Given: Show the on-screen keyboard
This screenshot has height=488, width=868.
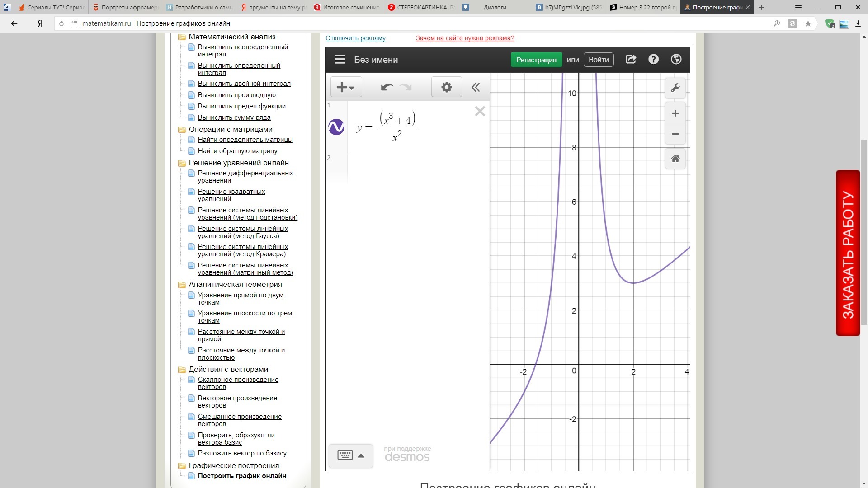Looking at the screenshot, I should tap(345, 455).
